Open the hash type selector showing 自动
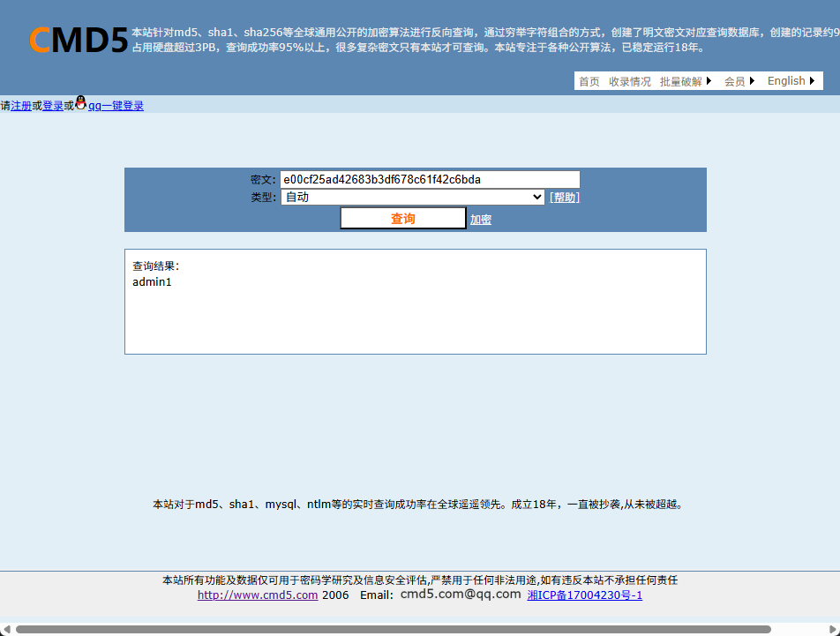 tap(410, 197)
